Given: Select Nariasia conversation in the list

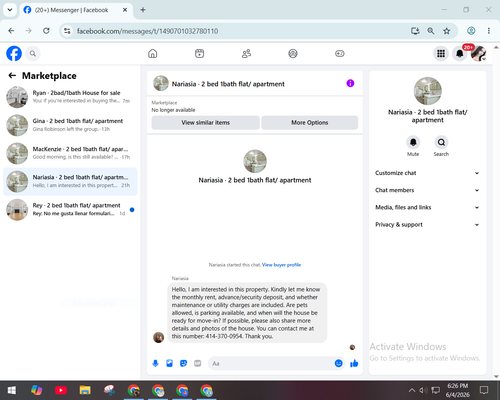Looking at the screenshot, I should coord(70,181).
